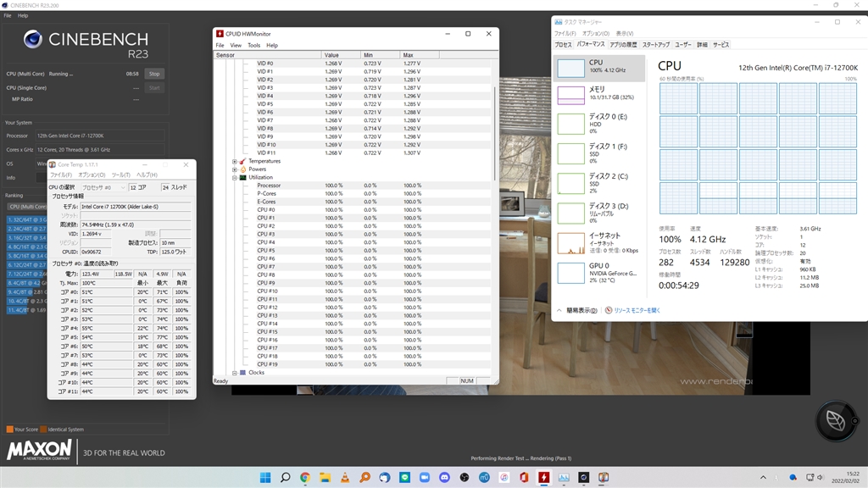Viewport: 868px width, 488px height.
Task: Click the Clocks icon in HWMonitor tree
Action: pyautogui.click(x=242, y=373)
